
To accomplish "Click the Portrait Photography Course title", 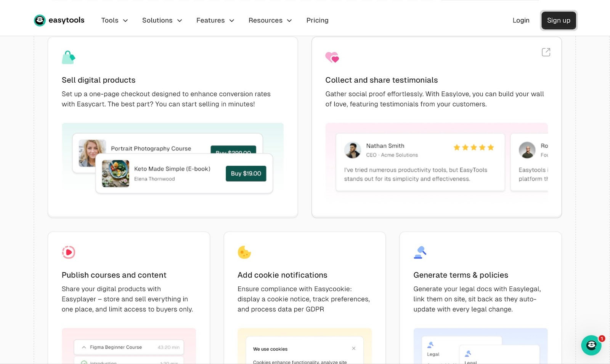I will point(151,148).
